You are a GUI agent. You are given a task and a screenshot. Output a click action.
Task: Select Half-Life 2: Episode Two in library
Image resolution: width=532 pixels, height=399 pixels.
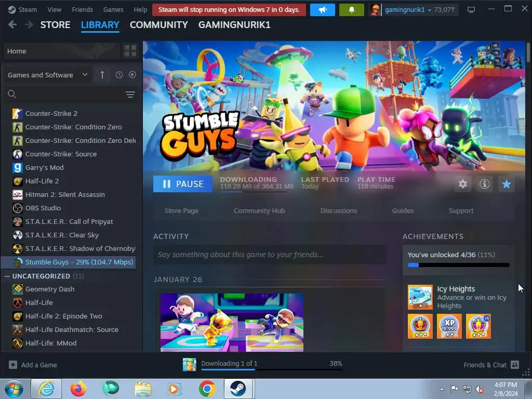click(x=64, y=316)
